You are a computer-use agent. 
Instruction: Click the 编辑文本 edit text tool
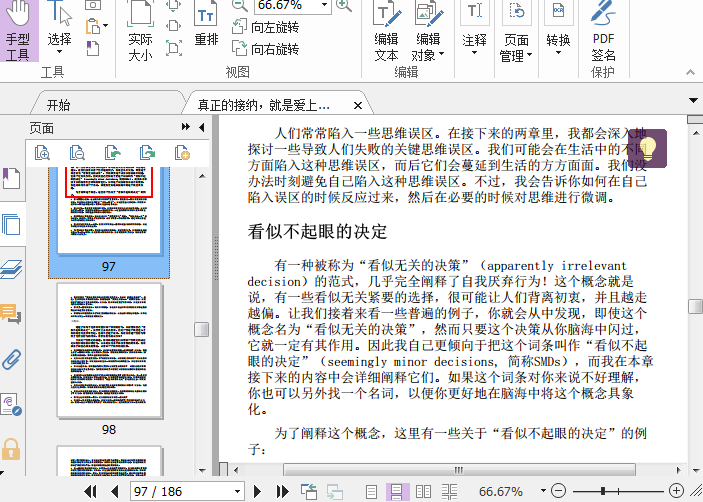pos(386,32)
